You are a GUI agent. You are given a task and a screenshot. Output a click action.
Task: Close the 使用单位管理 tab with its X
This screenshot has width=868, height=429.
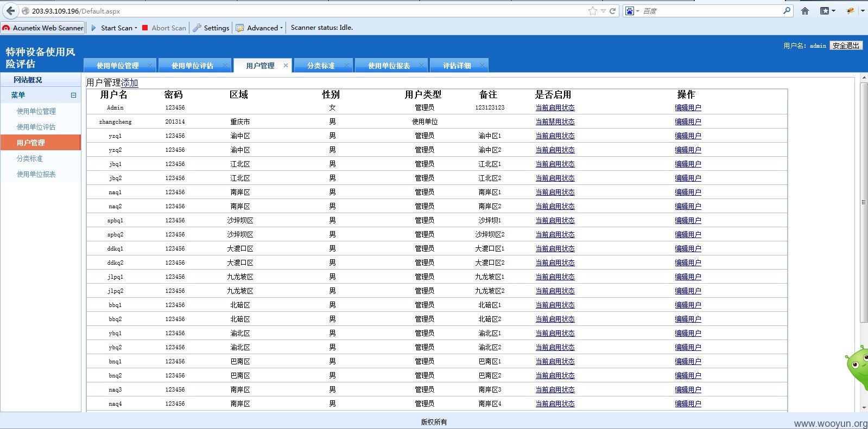150,65
